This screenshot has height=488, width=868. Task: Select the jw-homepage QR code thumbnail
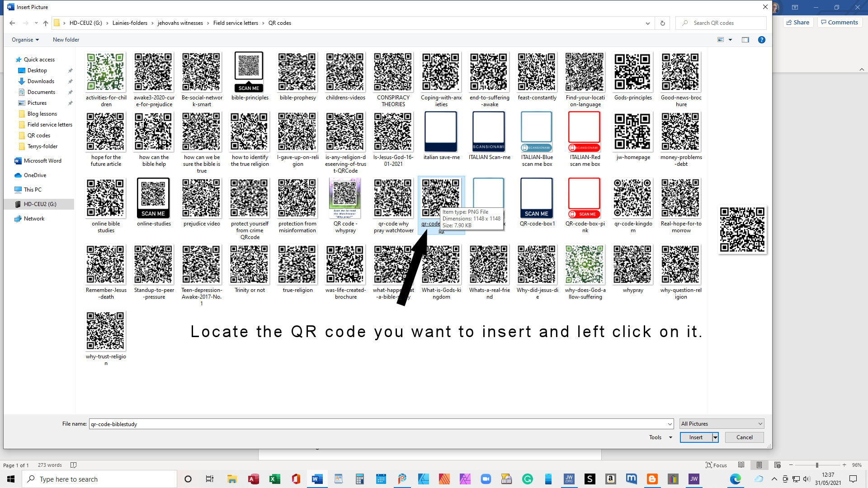(x=633, y=132)
